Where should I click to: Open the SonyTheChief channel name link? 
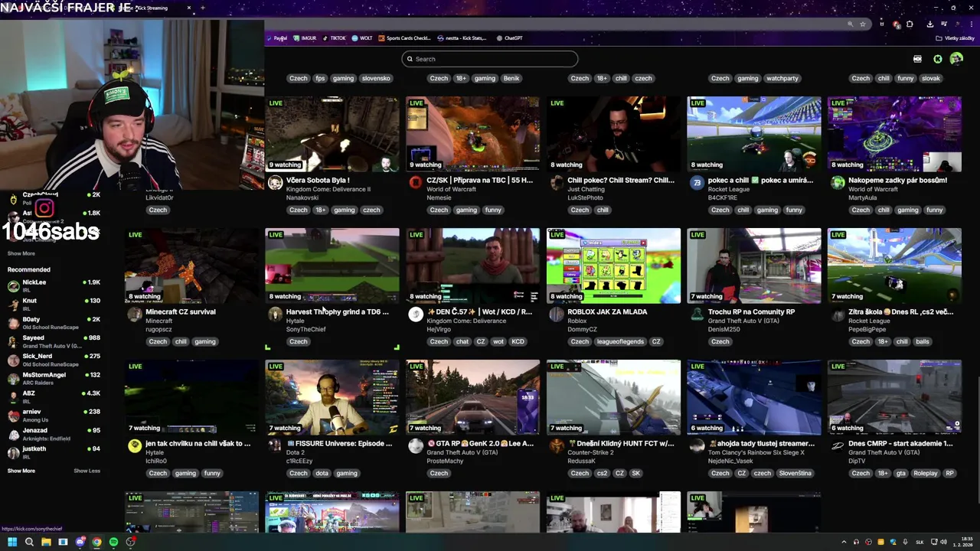point(305,329)
